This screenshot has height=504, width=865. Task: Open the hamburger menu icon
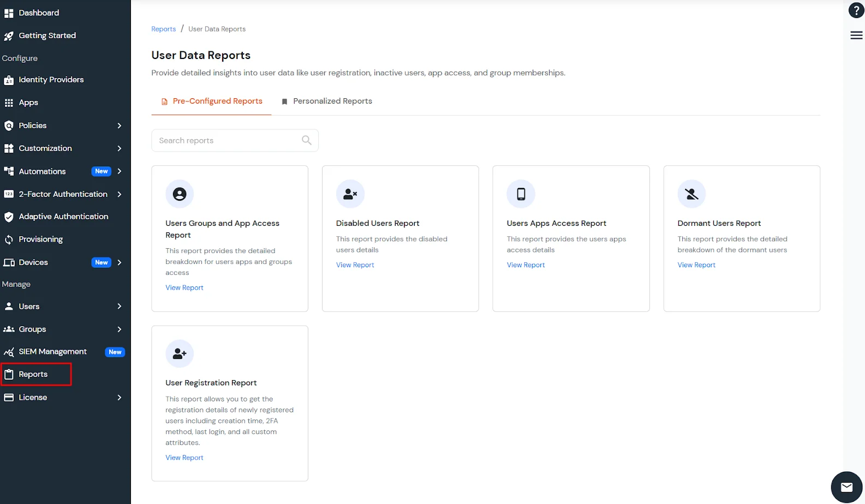click(856, 35)
